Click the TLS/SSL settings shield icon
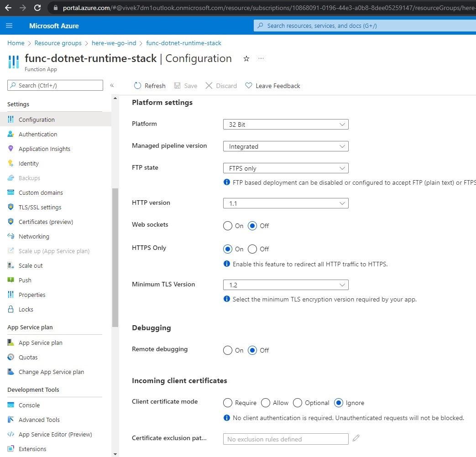Image resolution: width=476 pixels, height=457 pixels. [10, 207]
